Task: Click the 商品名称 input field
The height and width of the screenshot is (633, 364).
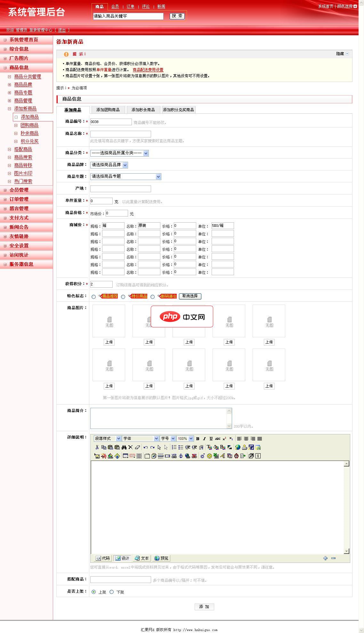Action: click(120, 134)
